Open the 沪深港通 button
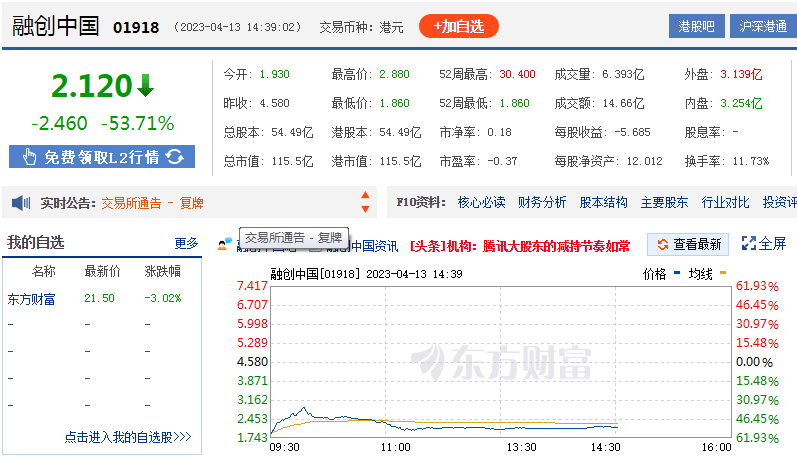The image size is (797, 457). (763, 26)
